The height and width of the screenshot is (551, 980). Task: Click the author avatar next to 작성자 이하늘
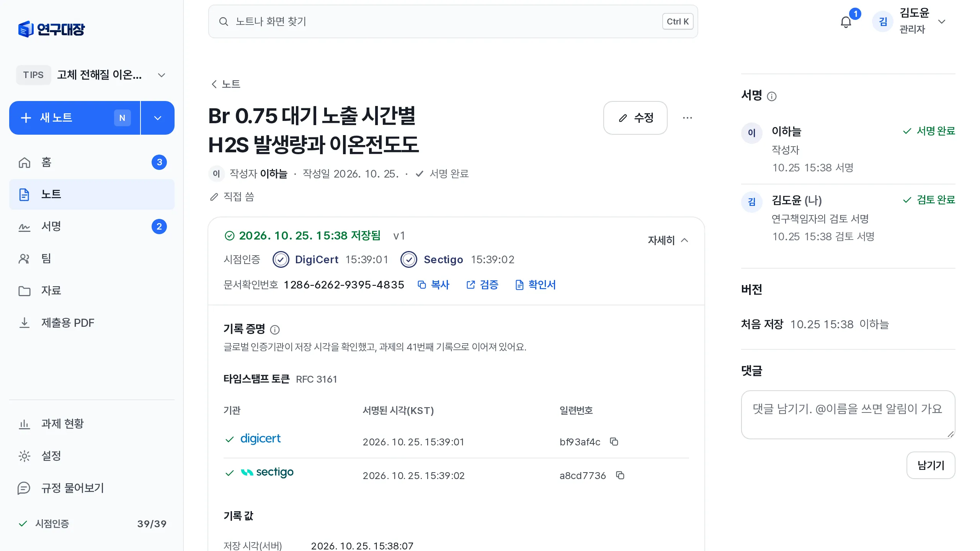217,174
